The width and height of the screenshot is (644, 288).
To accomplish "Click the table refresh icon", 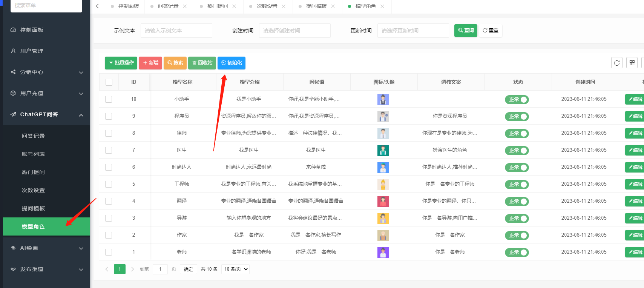I will tap(616, 63).
